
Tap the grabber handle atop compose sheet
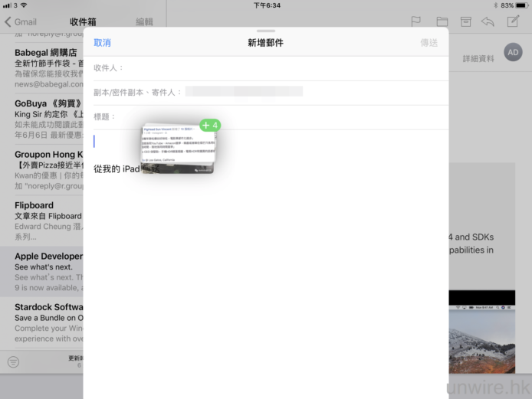click(x=266, y=31)
